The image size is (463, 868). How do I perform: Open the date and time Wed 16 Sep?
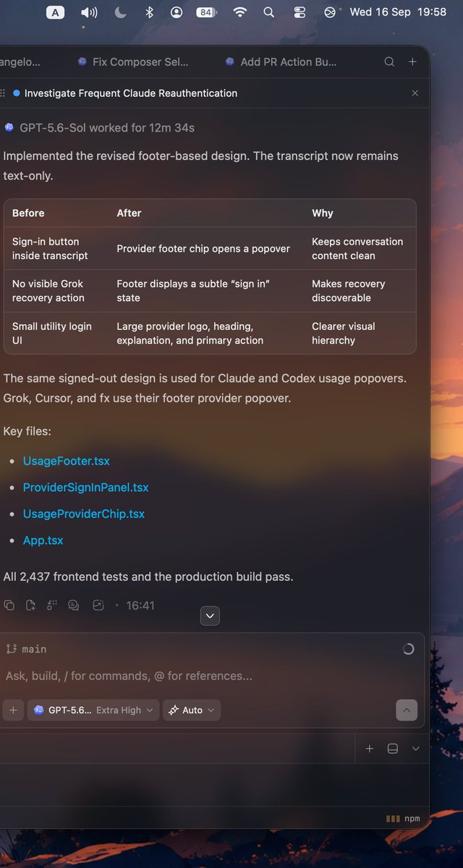pos(398,12)
